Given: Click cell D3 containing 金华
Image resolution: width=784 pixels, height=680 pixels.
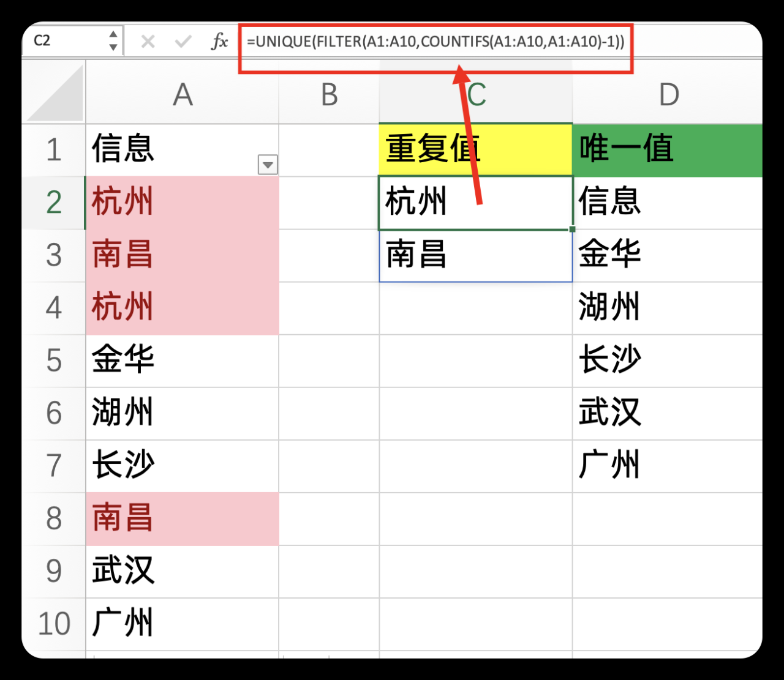Looking at the screenshot, I should pyautogui.click(x=668, y=255).
